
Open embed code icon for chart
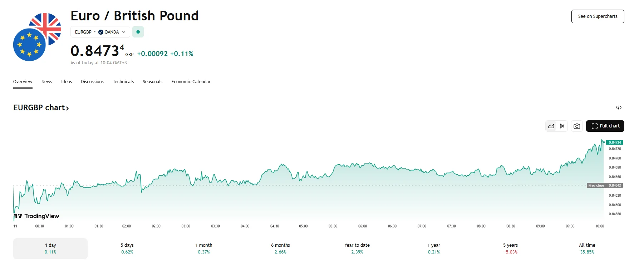(619, 107)
